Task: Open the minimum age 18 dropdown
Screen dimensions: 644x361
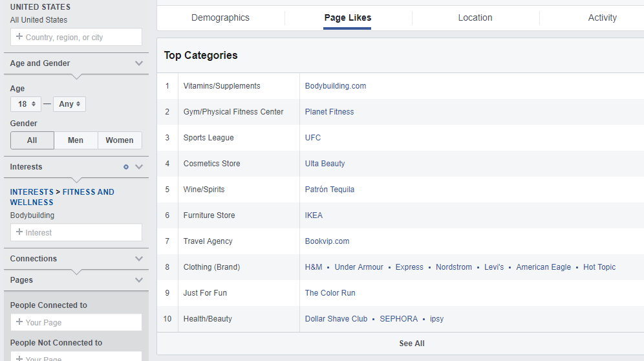Action: coord(26,104)
